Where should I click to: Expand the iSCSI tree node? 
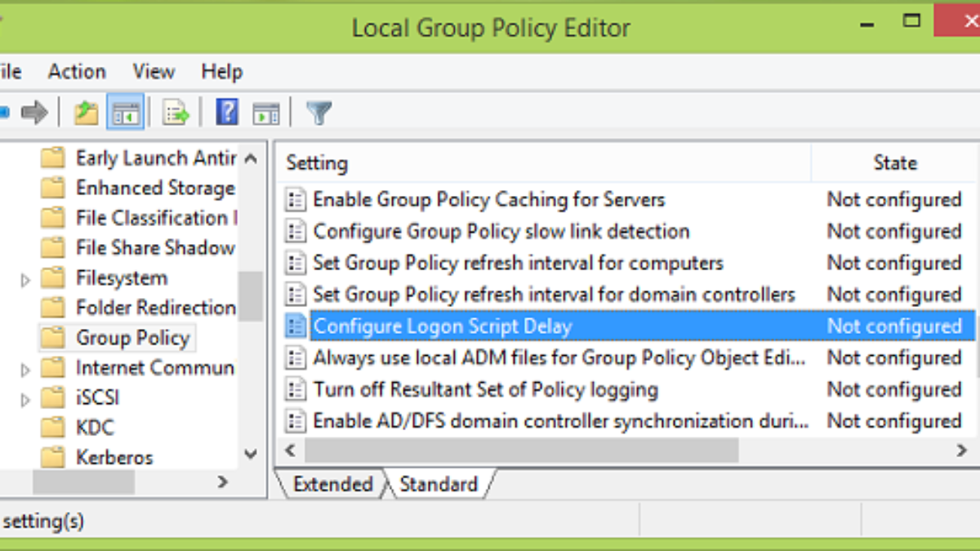pyautogui.click(x=25, y=400)
